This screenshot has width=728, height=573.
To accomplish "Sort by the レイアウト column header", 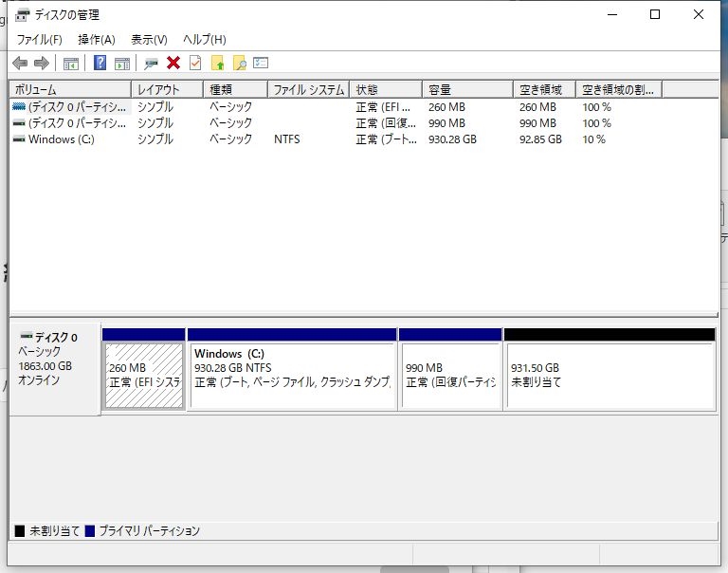I will coord(167,89).
